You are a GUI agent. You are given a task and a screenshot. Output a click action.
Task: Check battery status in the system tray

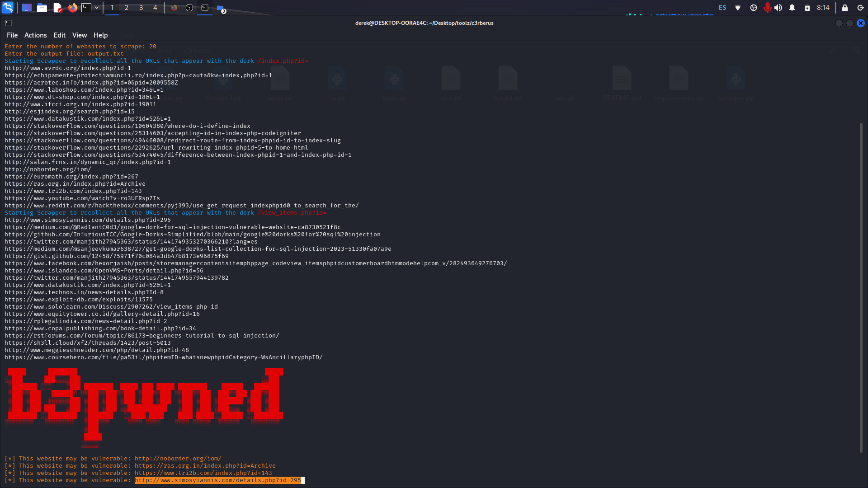click(x=807, y=7)
